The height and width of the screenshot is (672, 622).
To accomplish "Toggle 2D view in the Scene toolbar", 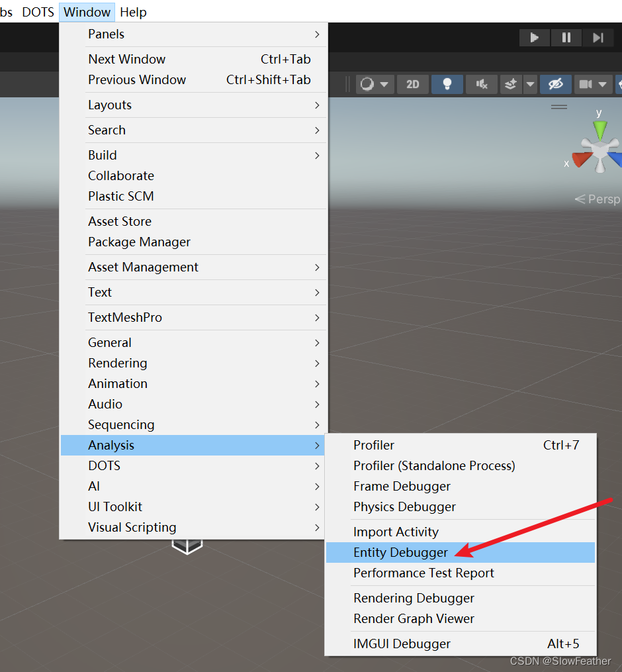I will click(x=412, y=84).
